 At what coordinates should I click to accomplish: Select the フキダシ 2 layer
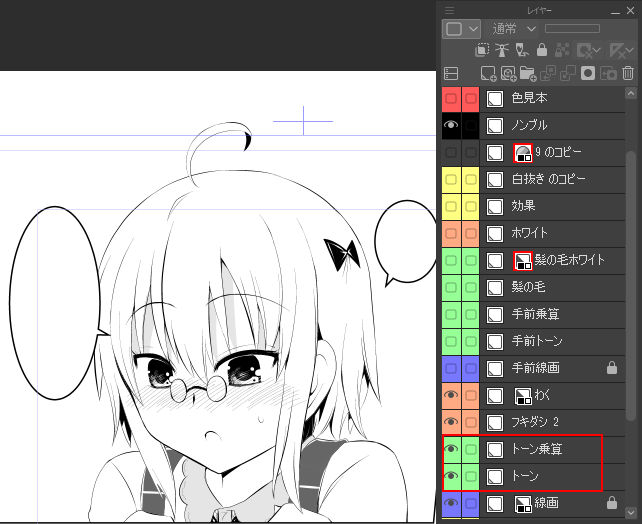545,423
